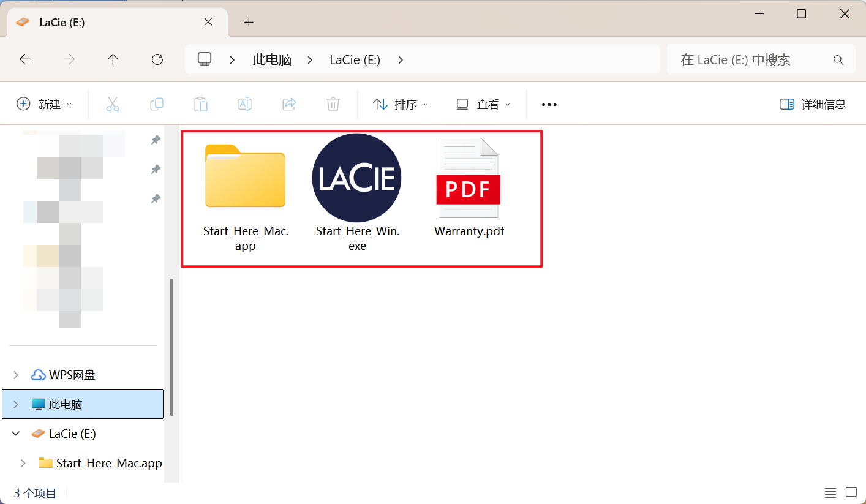The width and height of the screenshot is (866, 504).
Task: Go back with the left arrow
Action: point(25,59)
